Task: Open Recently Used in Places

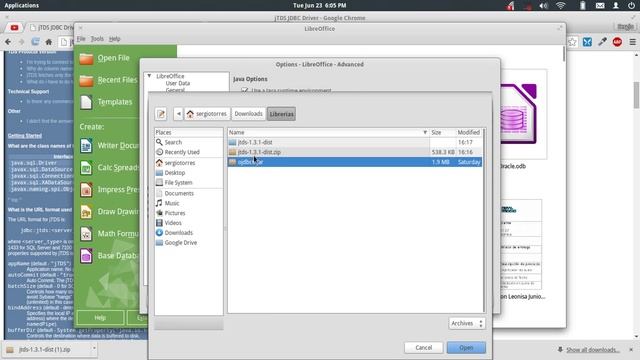Action: point(189,152)
